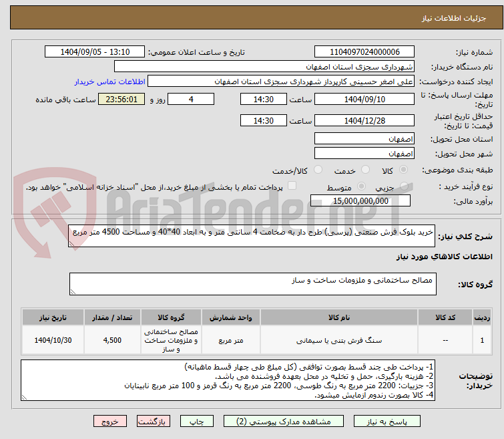Click the response deadline date 1404/09/10
Viewport: 504px width, 439px height.
point(364,99)
